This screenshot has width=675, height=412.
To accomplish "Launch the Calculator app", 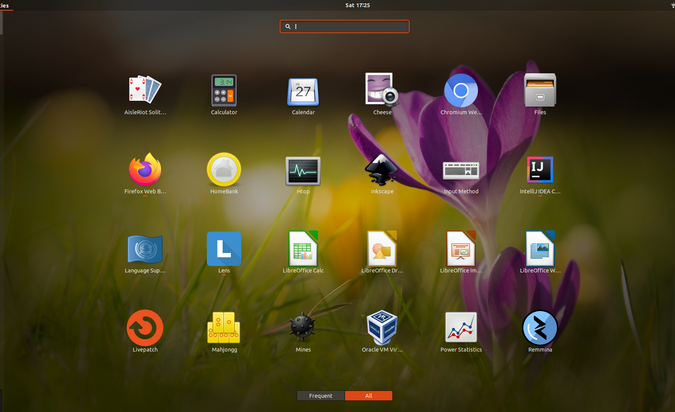I will [224, 90].
